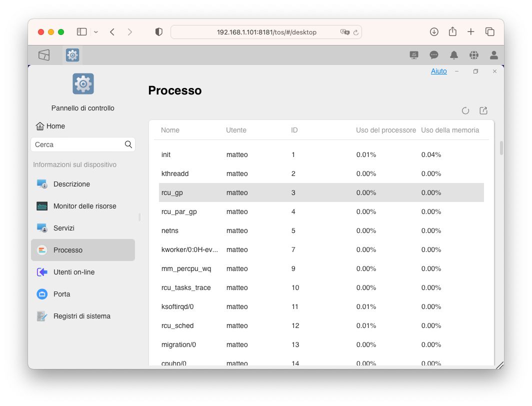The height and width of the screenshot is (406, 532).
Task: Click the process list vertical scrollbar
Action: [x=501, y=148]
